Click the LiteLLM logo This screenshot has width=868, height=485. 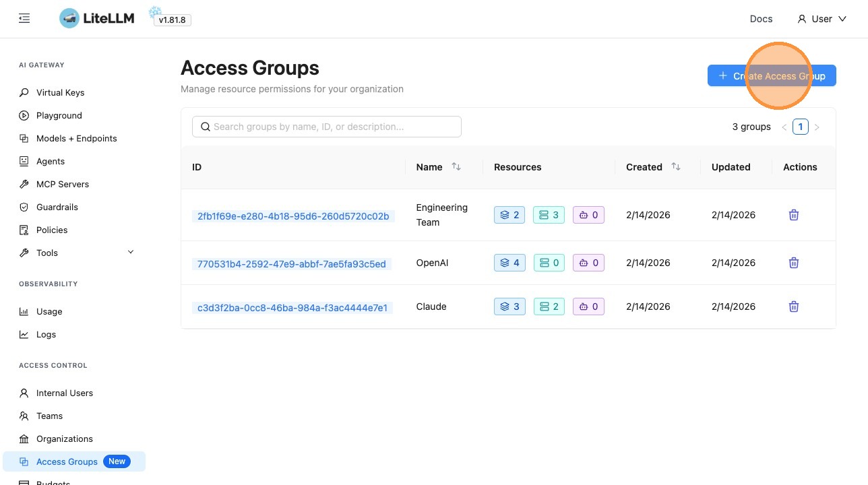click(x=97, y=19)
